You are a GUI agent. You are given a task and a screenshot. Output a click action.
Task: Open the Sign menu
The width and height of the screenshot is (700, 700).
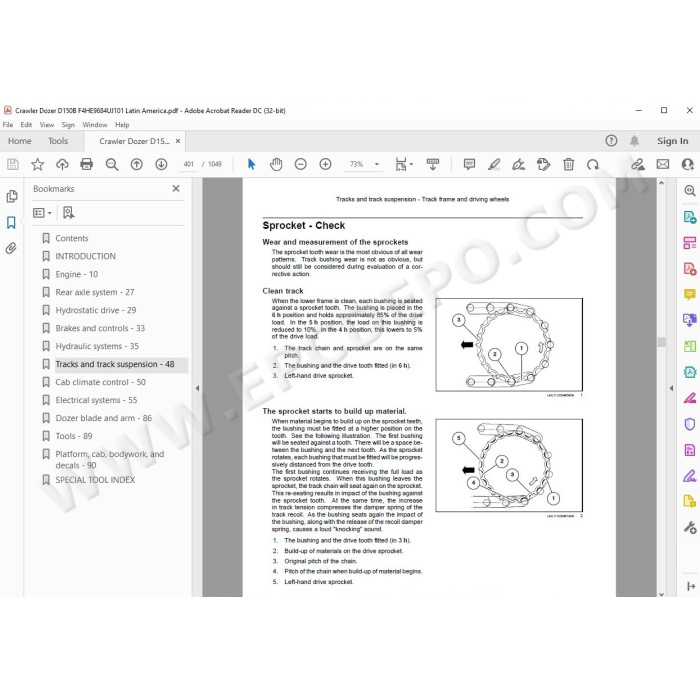pyautogui.click(x=68, y=125)
